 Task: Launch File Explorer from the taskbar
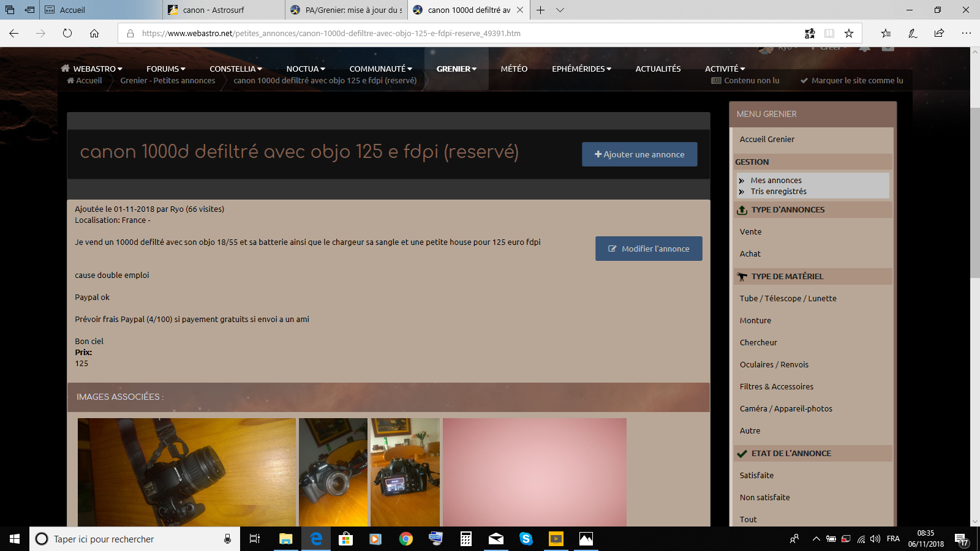pyautogui.click(x=285, y=539)
